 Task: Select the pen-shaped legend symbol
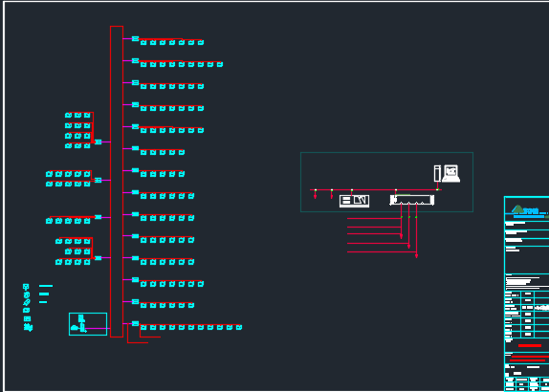27,302
